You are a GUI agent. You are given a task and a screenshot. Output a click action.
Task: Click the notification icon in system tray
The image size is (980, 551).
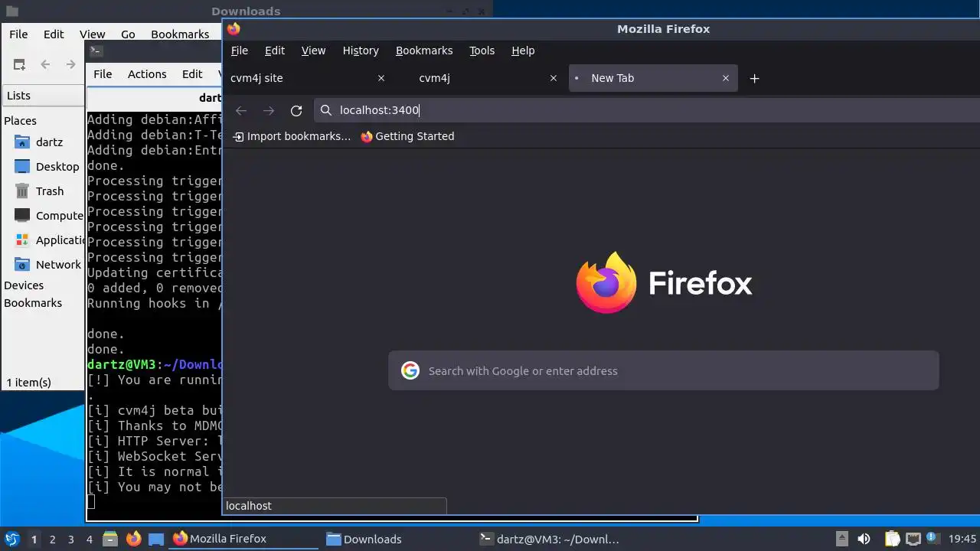coord(933,539)
